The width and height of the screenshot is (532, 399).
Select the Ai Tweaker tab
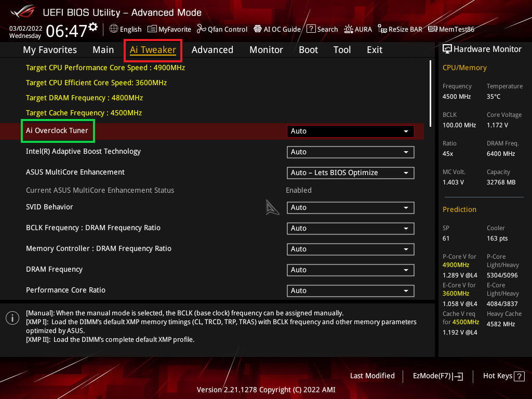click(x=153, y=50)
